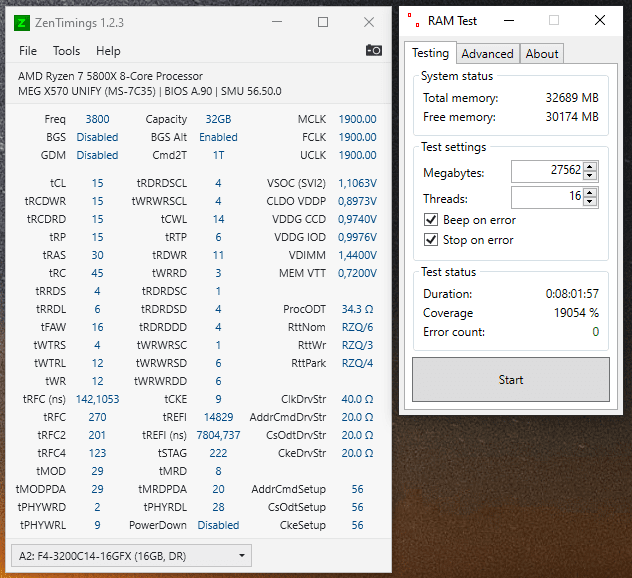The height and width of the screenshot is (578, 632).
Task: Open the Tools menu in ZenTimings
Action: pyautogui.click(x=67, y=51)
